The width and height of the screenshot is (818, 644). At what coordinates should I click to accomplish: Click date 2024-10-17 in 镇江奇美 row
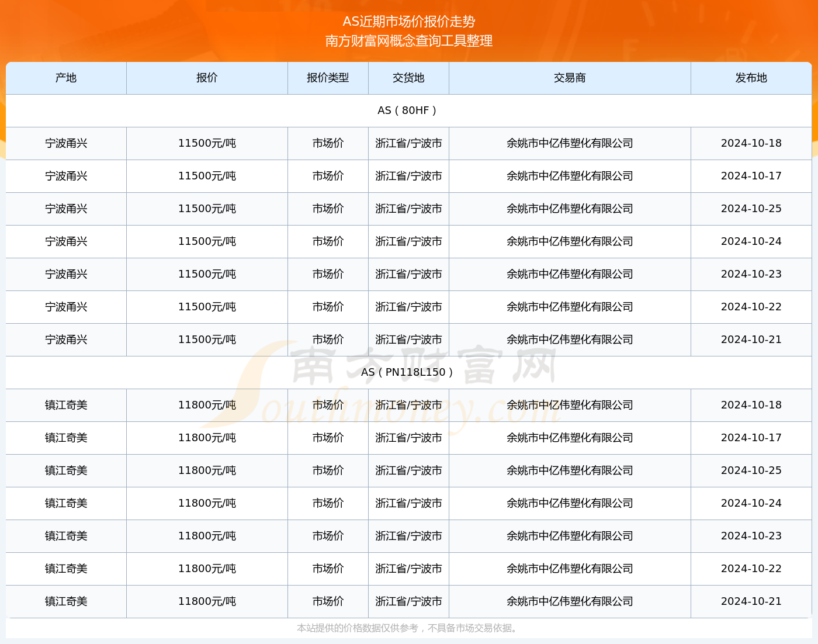coord(751,438)
